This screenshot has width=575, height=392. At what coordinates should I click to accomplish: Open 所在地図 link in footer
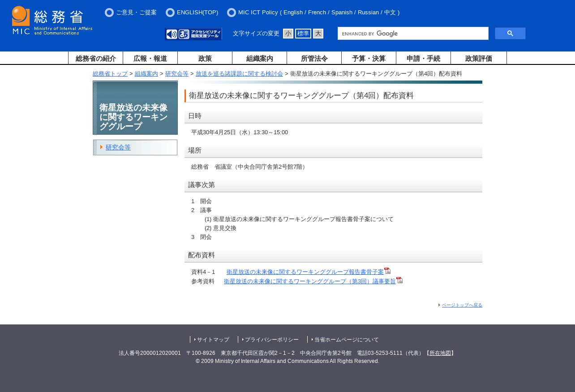pos(440,353)
